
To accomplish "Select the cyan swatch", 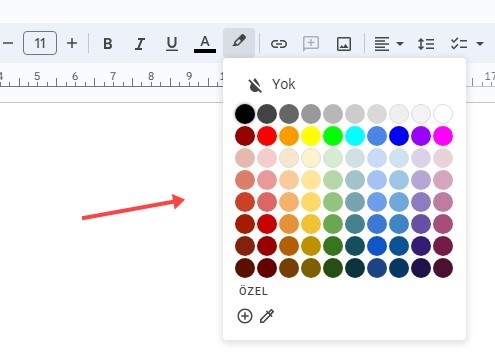I will coord(355,136).
